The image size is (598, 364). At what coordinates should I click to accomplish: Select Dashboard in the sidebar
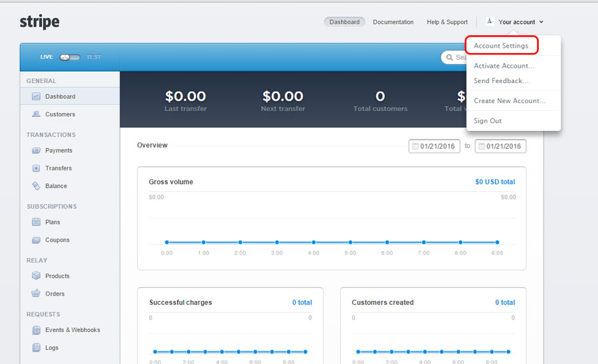(60, 96)
